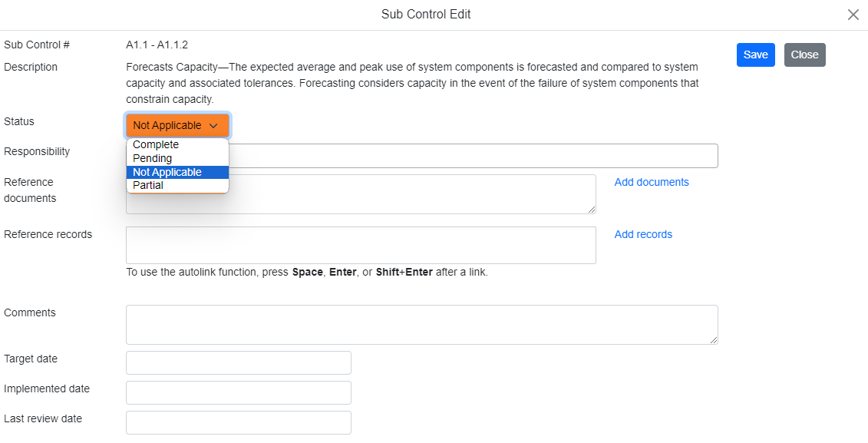Choose Pending from the status options
The height and width of the screenshot is (443, 868).
tap(153, 158)
